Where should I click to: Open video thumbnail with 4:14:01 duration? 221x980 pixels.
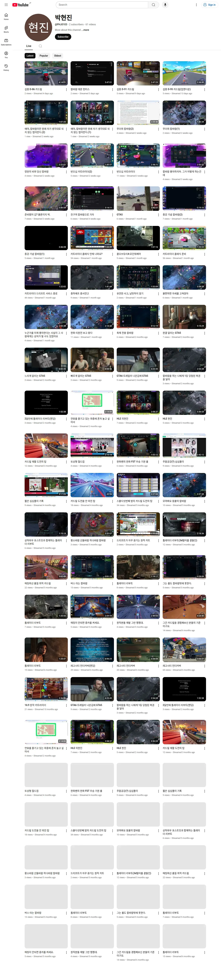[46, 73]
